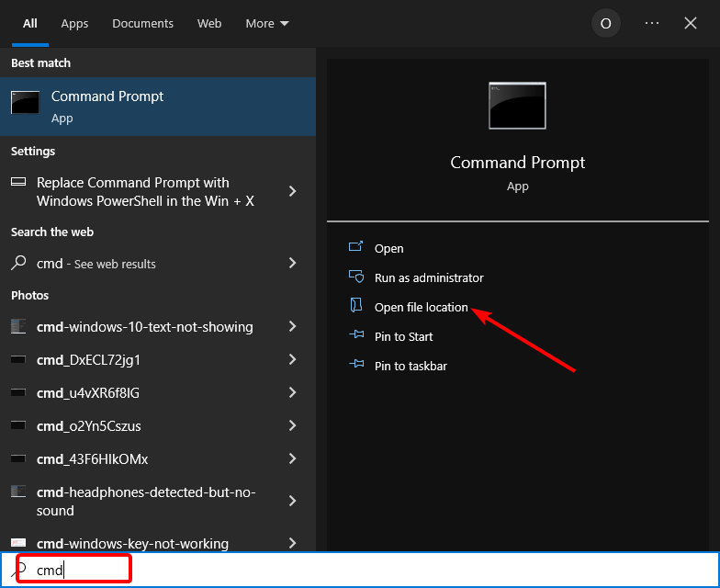The width and height of the screenshot is (720, 588).
Task: Switch to the Apps tab
Action: pos(74,24)
